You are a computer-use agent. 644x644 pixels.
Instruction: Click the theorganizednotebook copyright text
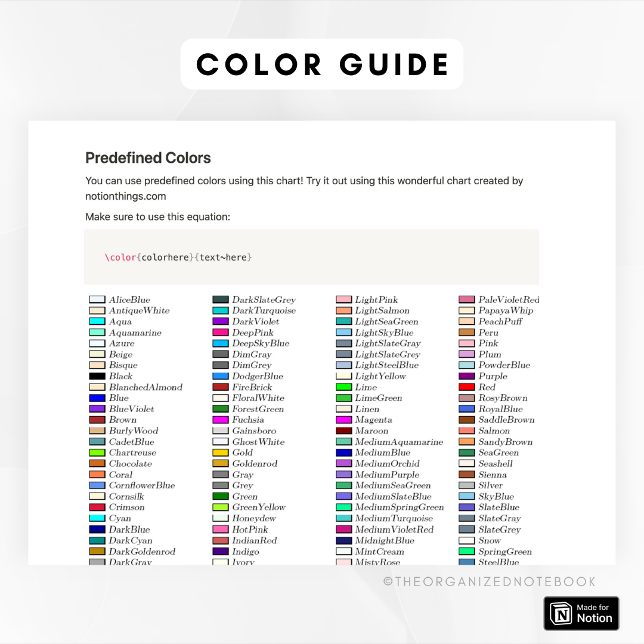(x=490, y=581)
